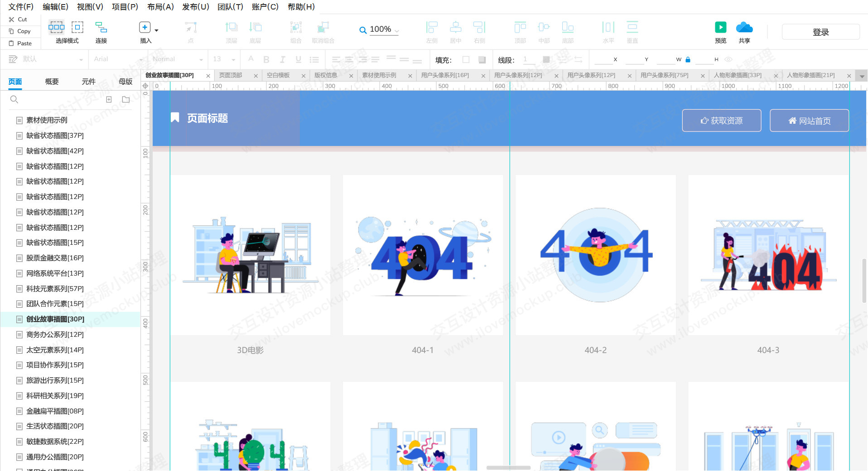Switch to the 版权信息 tab
This screenshot has height=471, width=868.
click(x=326, y=75)
